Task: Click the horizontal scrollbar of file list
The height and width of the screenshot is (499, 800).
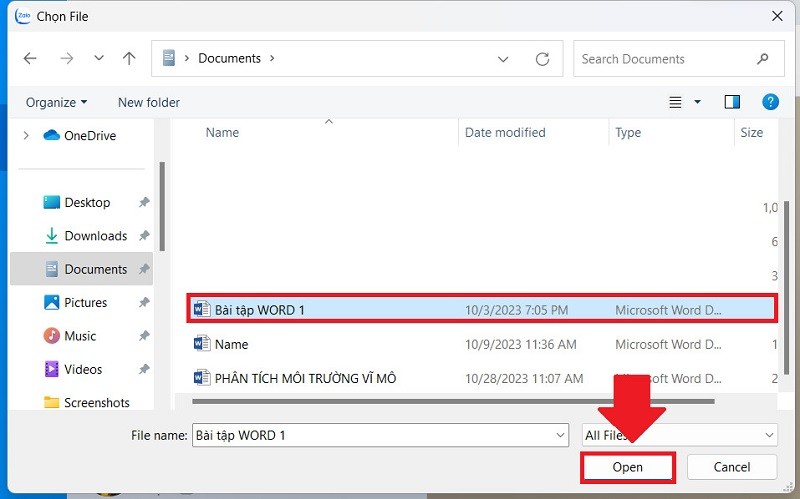Action: point(453,402)
